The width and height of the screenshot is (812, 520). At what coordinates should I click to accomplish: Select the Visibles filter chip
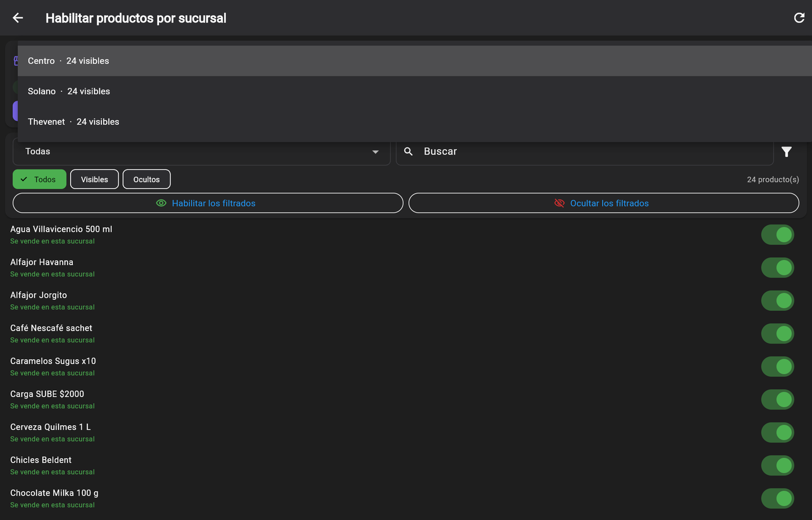pyautogui.click(x=94, y=179)
